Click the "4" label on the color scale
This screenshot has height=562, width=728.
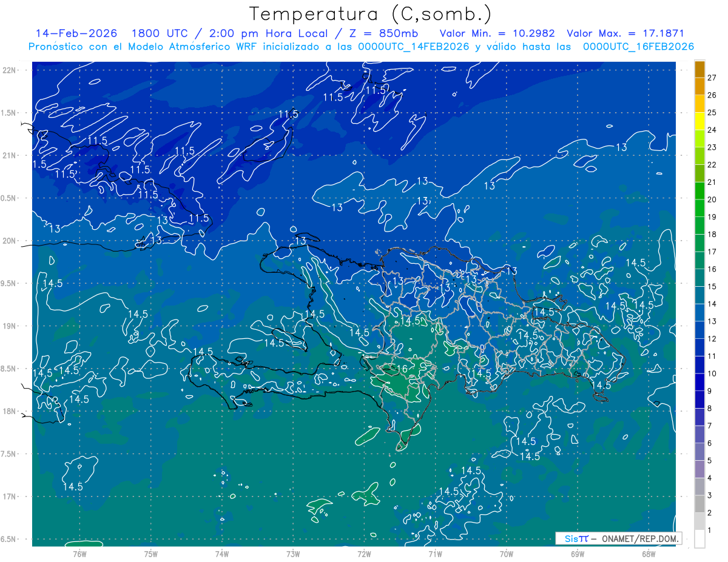[710, 478]
